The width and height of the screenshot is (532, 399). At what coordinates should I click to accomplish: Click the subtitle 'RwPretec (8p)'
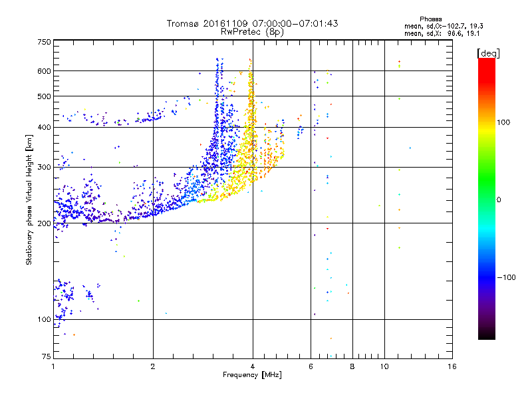click(x=252, y=32)
